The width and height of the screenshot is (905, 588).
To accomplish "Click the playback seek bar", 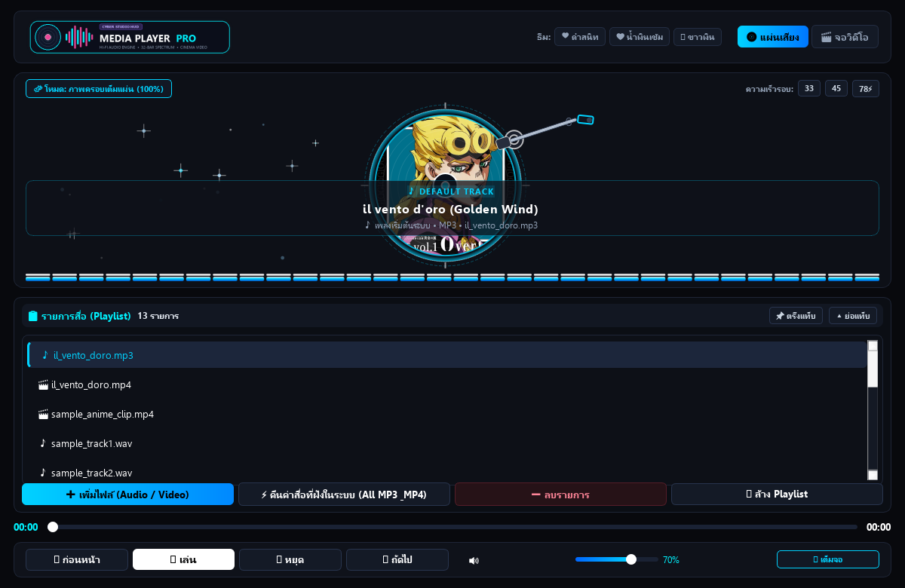I will [452, 527].
